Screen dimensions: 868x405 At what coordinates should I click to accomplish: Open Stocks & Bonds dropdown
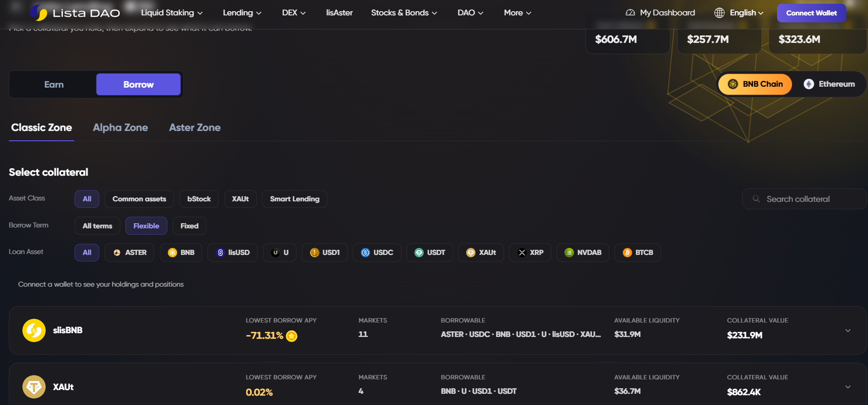(x=404, y=13)
